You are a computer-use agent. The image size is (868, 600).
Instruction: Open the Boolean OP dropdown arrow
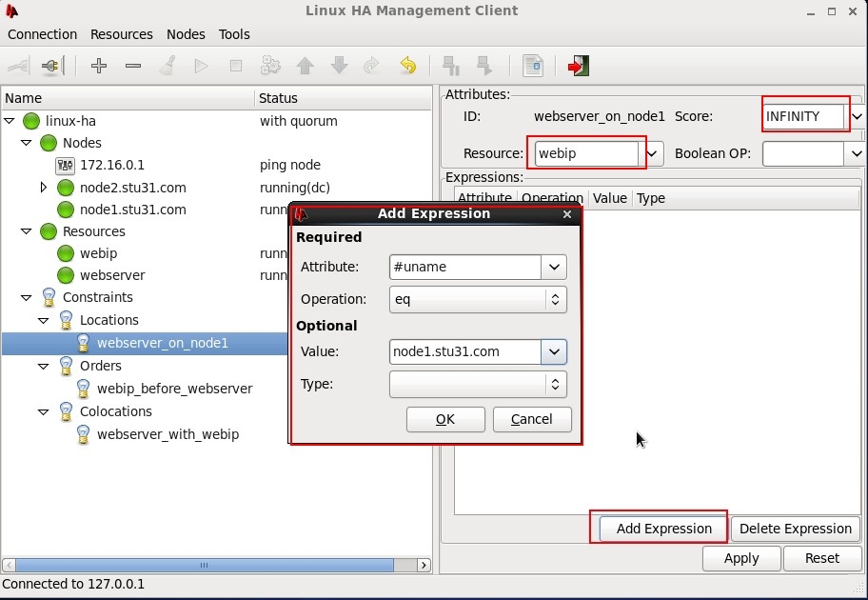click(857, 153)
